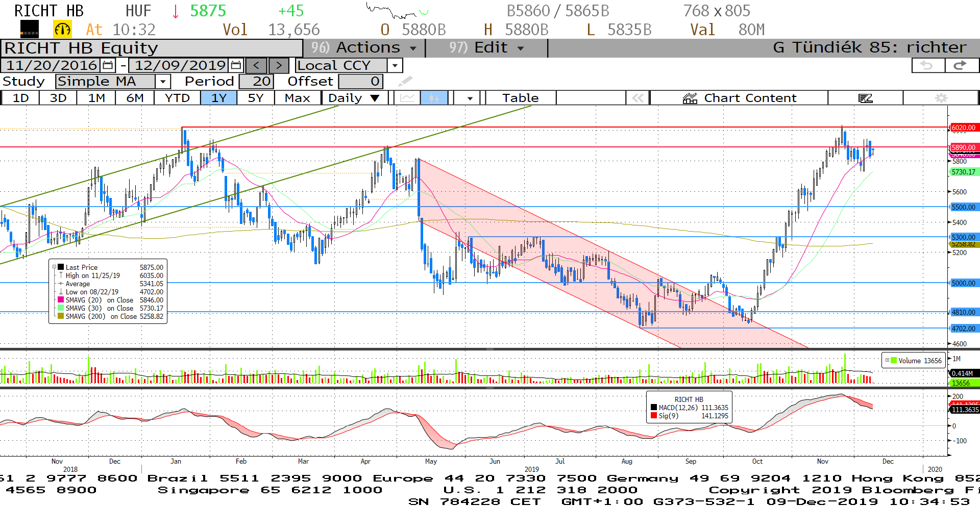Image resolution: width=980 pixels, height=530 pixels.
Task: Click the Period input field showing 20
Action: (256, 81)
